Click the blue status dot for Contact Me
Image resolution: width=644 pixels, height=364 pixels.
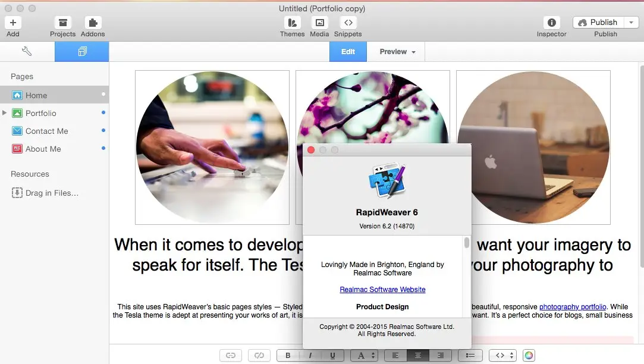click(x=103, y=130)
